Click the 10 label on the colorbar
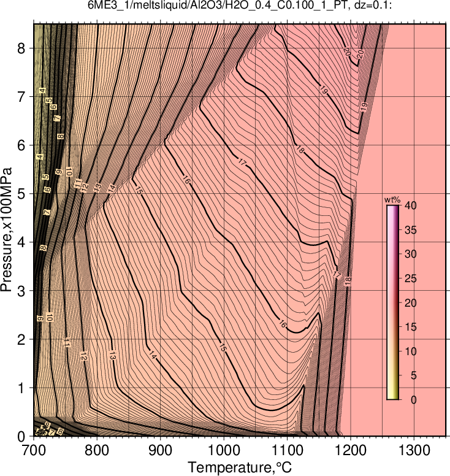This screenshot has height=476, width=450. pyautogui.click(x=410, y=351)
